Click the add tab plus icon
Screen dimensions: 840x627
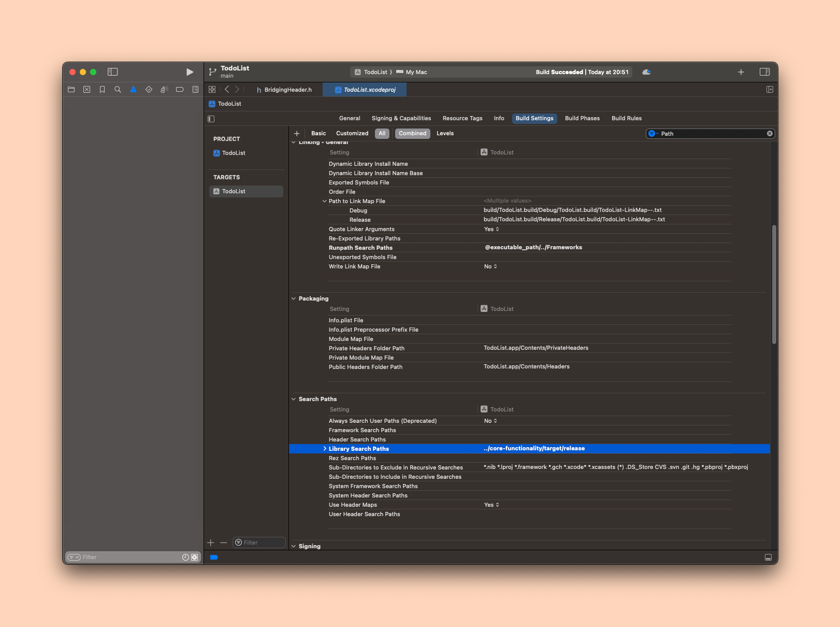click(x=741, y=72)
